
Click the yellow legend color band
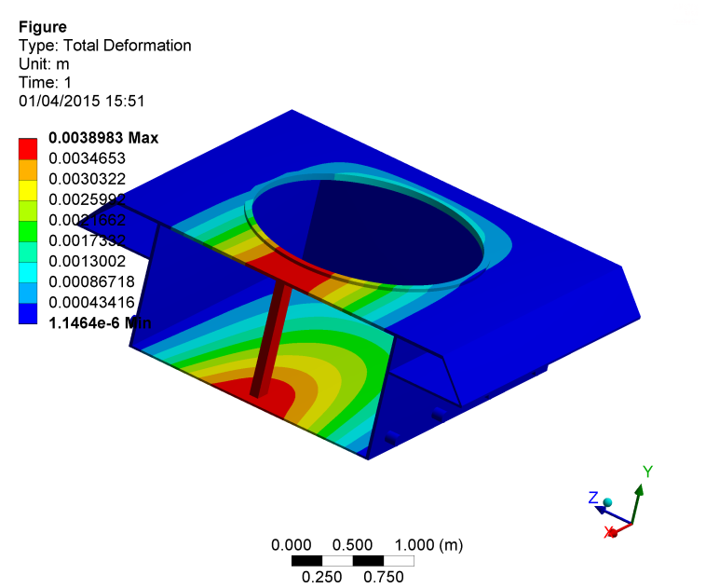[x=27, y=191]
